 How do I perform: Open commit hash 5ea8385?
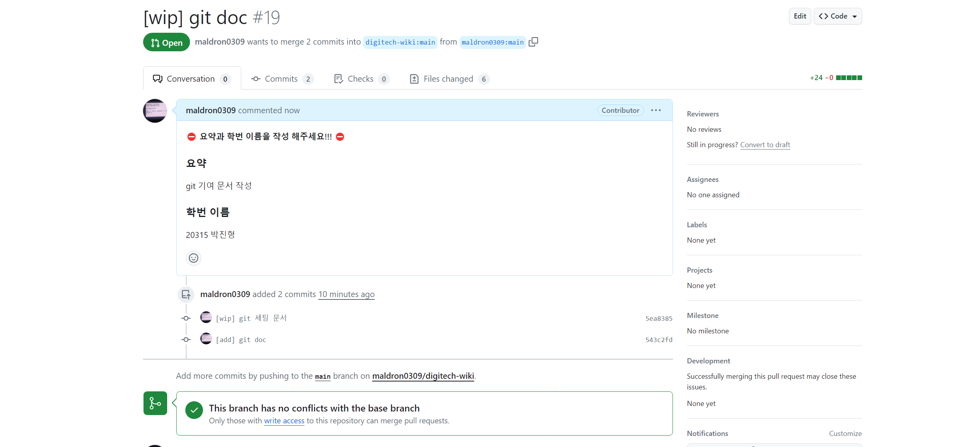click(658, 318)
